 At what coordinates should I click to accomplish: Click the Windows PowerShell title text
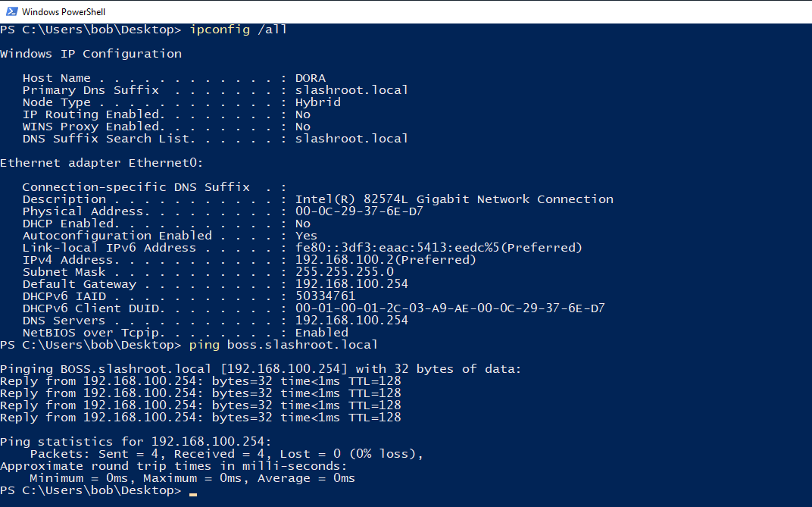coord(64,12)
